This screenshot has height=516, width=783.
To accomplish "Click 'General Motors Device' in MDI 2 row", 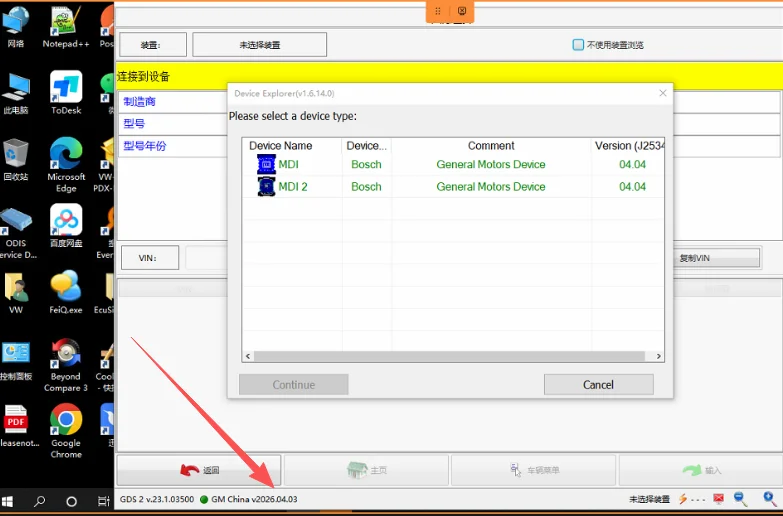I will 491,186.
